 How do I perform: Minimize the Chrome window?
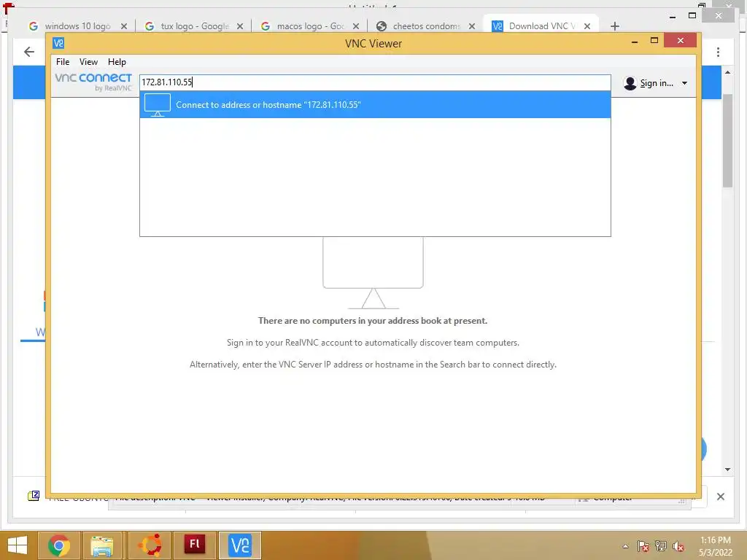(673, 17)
